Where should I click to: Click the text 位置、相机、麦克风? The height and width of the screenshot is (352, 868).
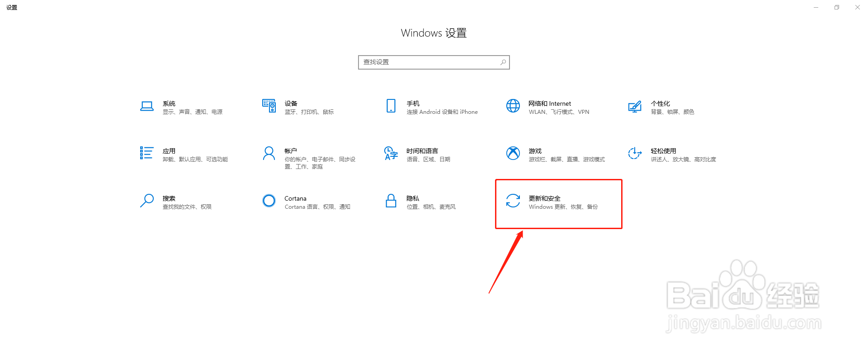(x=431, y=207)
